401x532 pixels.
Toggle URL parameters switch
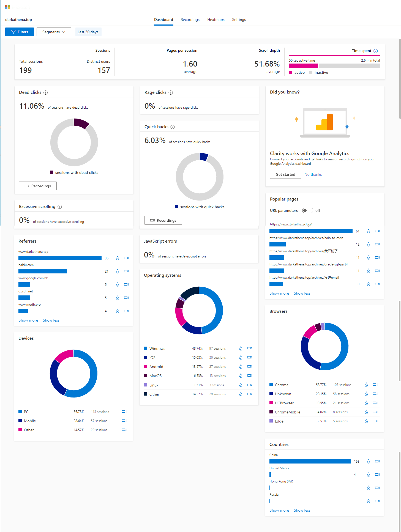pyautogui.click(x=308, y=210)
